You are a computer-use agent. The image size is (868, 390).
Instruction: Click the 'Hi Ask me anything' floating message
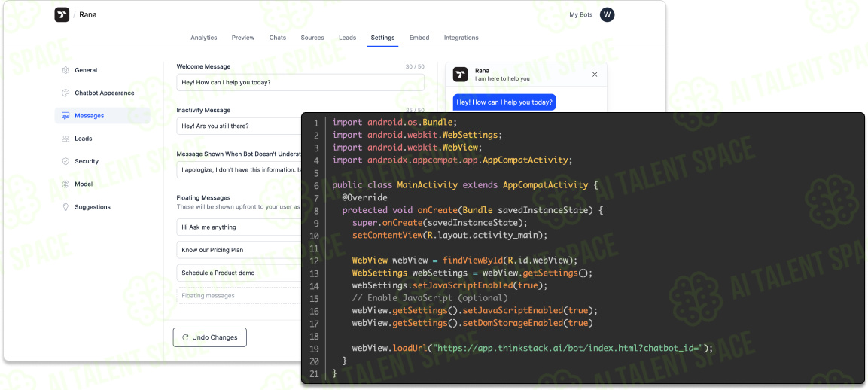(x=239, y=227)
